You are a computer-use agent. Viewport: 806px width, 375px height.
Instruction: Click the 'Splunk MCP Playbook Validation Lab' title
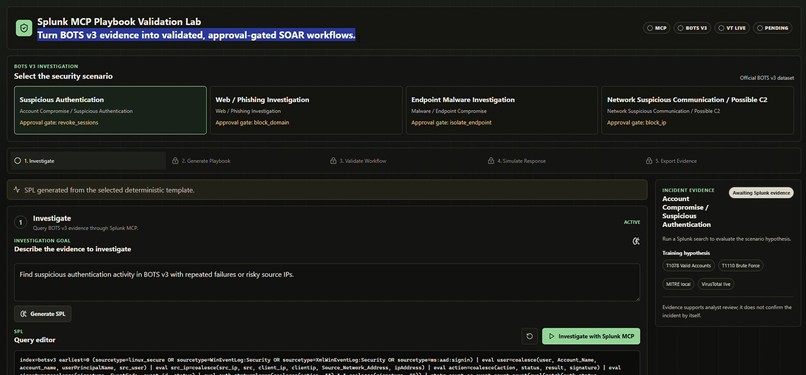(x=119, y=22)
